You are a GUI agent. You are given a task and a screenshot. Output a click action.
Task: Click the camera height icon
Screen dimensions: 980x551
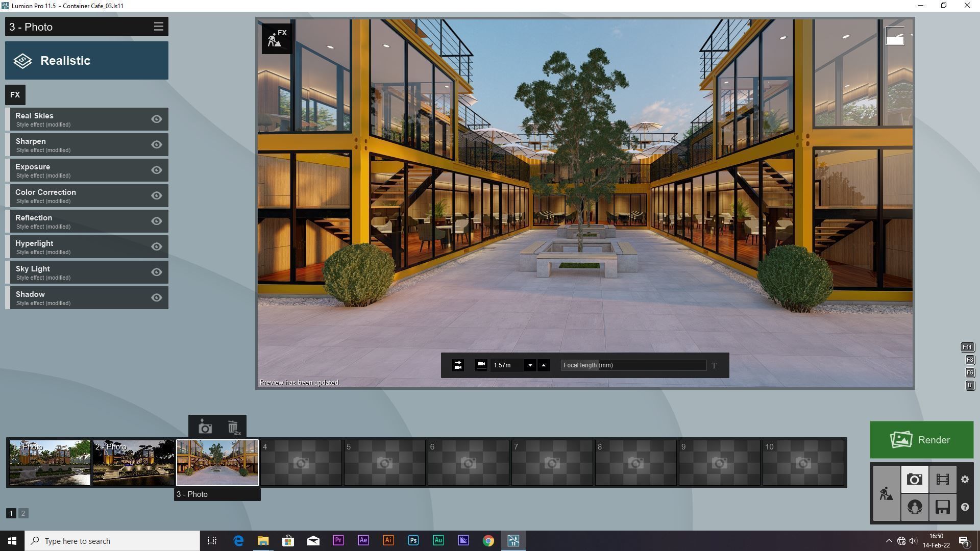tap(481, 365)
